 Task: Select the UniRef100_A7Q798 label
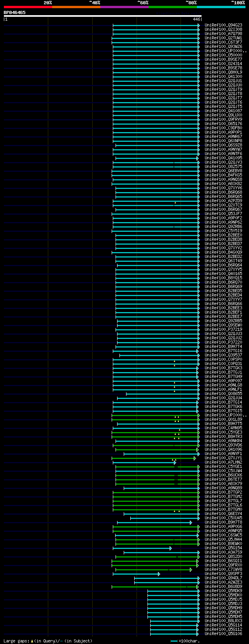click(x=223, y=34)
